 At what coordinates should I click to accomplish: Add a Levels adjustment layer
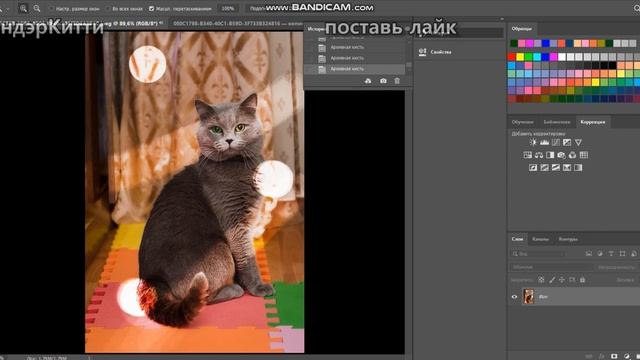pyautogui.click(x=544, y=142)
